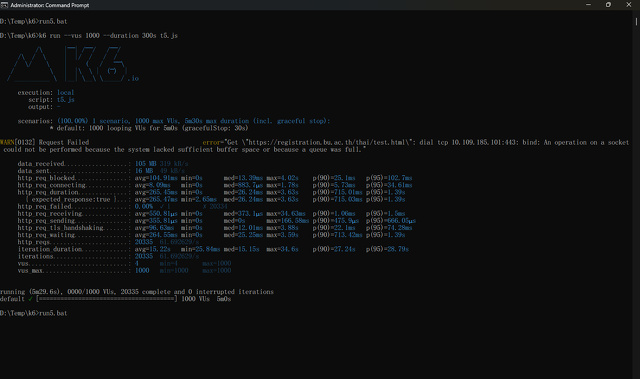Minimize the Command Prompt window
This screenshot has height=379, width=640.
[x=588, y=5]
